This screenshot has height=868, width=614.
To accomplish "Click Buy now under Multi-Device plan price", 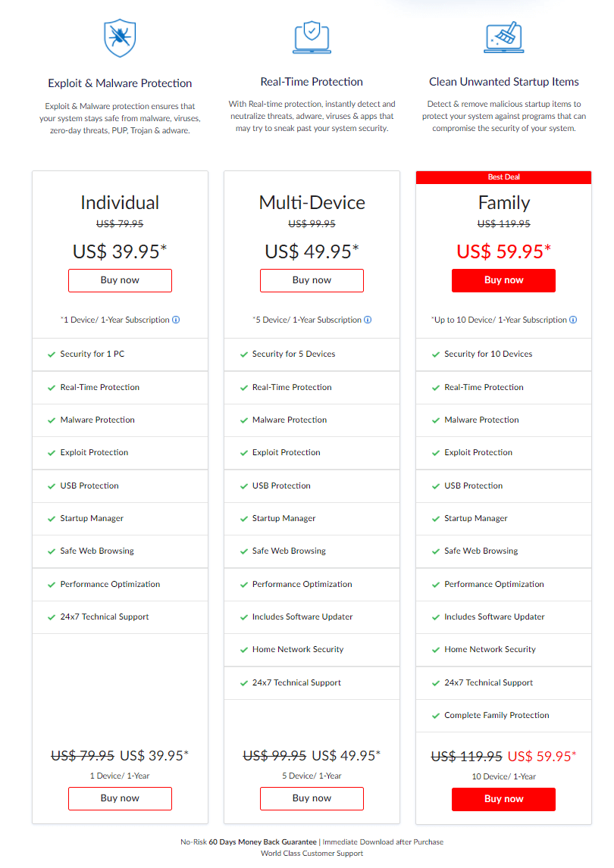I will [312, 280].
